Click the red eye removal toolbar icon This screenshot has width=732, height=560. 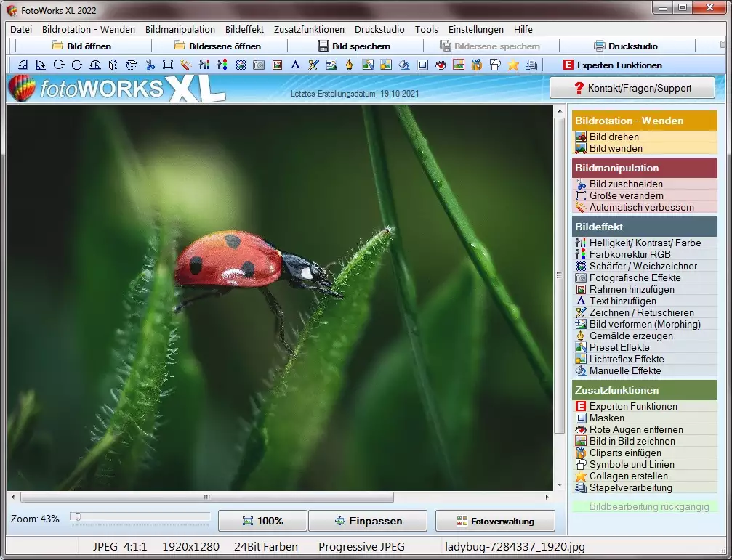[x=441, y=65]
